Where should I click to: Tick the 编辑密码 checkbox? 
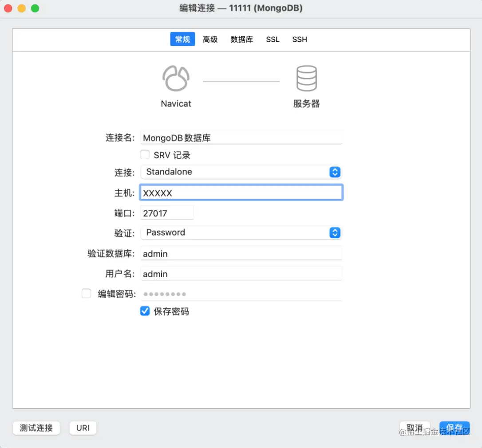[x=87, y=294]
